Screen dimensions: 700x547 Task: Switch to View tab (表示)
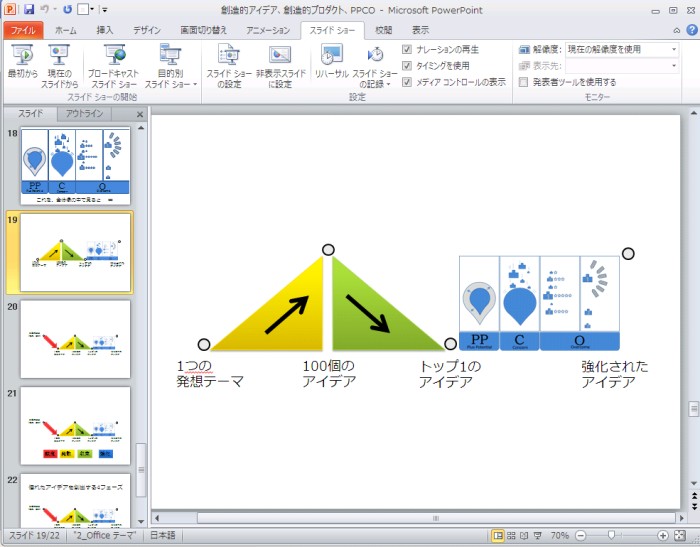click(420, 30)
